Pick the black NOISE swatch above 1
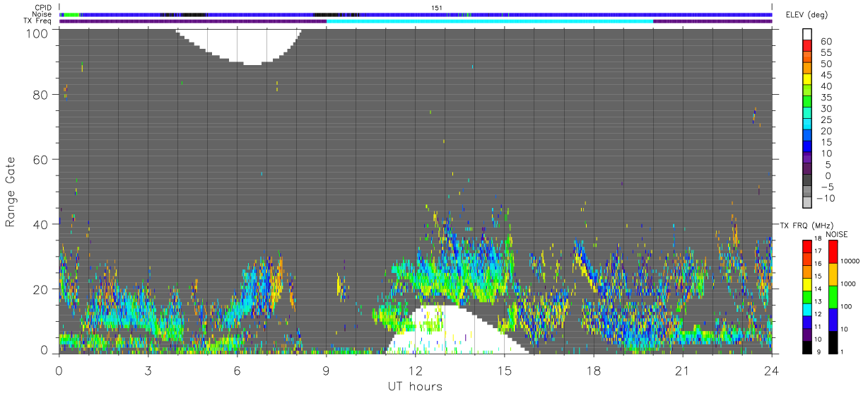The image size is (868, 401). 832,342
